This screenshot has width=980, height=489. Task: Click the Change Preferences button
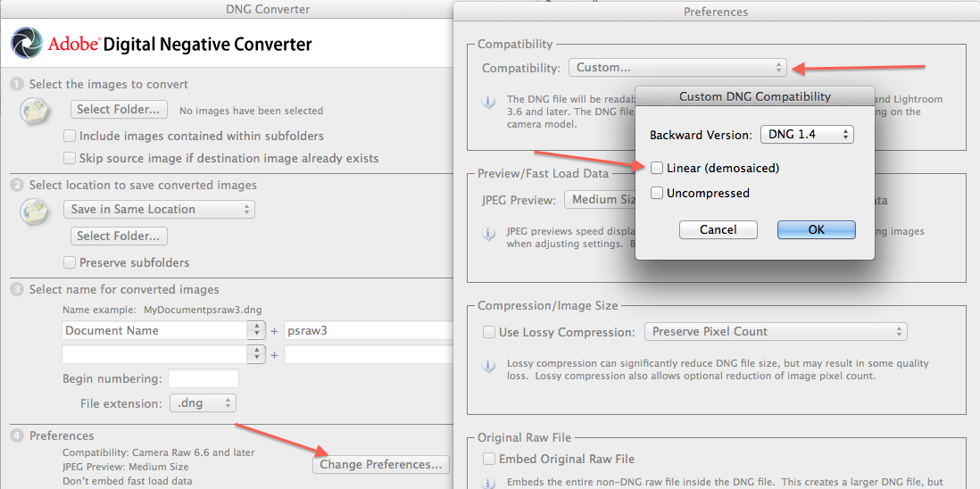point(381,465)
